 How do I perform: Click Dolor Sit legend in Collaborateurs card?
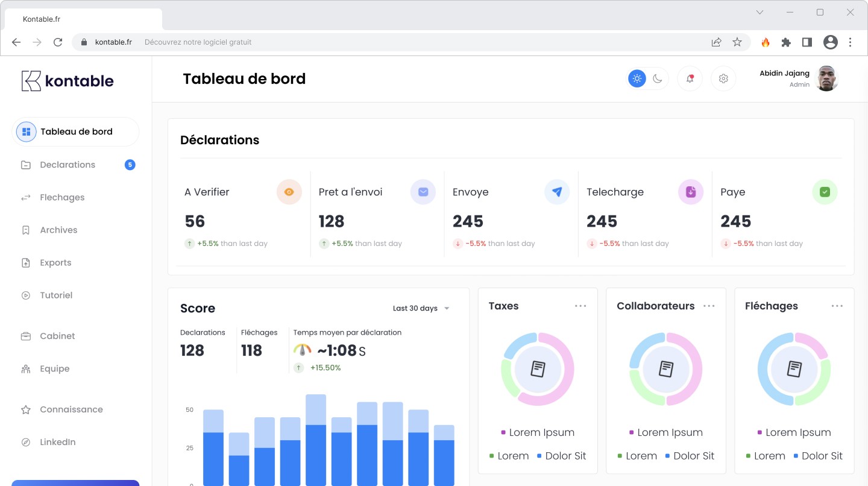point(690,456)
